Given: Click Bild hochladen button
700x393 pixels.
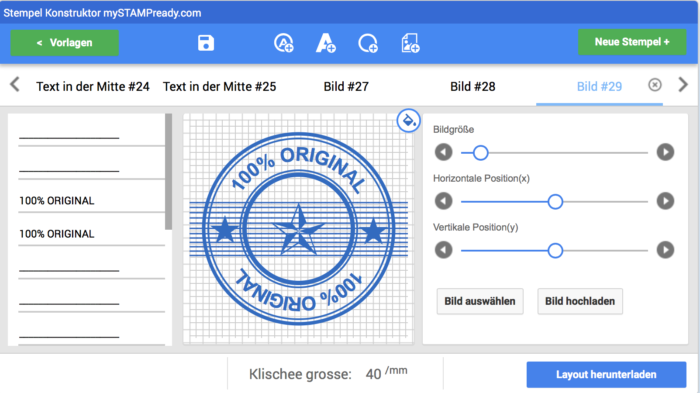Looking at the screenshot, I should (x=580, y=301).
